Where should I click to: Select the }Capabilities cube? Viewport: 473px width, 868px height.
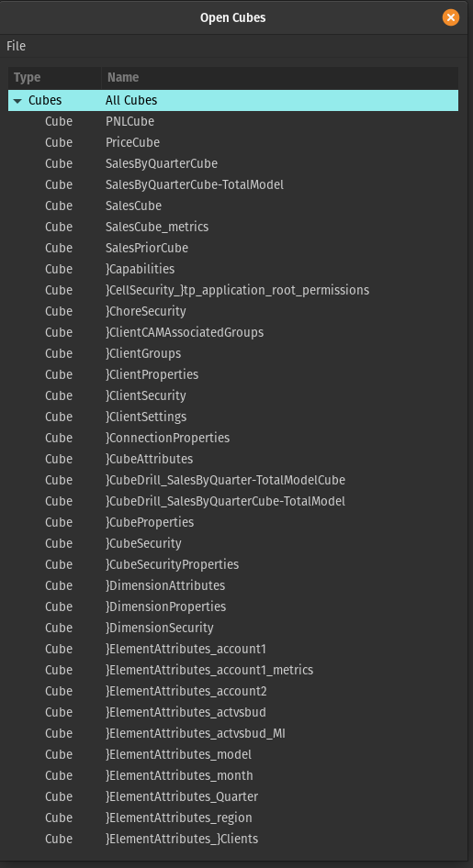(x=233, y=269)
